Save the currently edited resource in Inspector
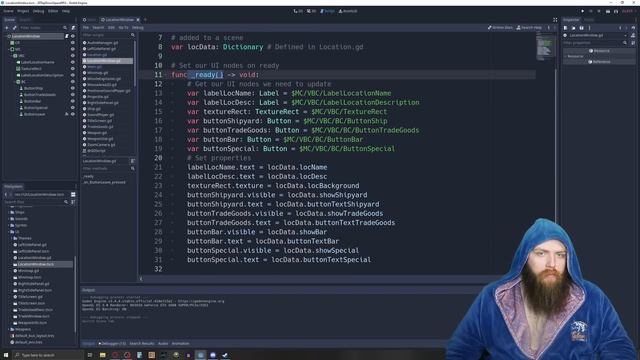This screenshot has height=360, width=640. [x=581, y=28]
